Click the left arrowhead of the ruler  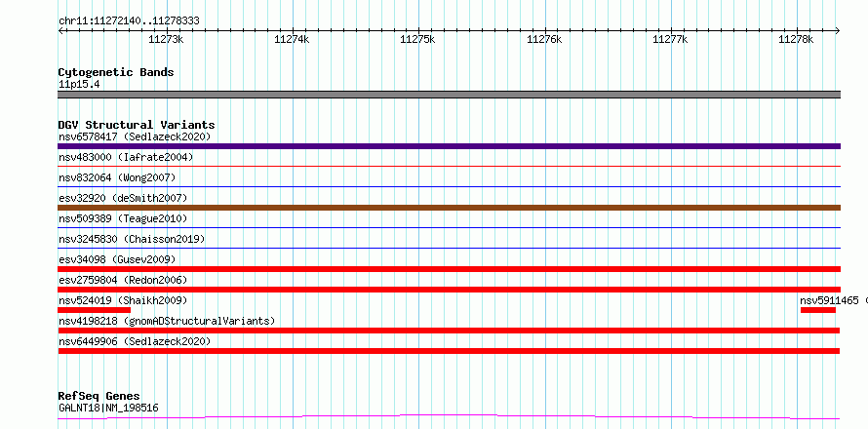[60, 31]
